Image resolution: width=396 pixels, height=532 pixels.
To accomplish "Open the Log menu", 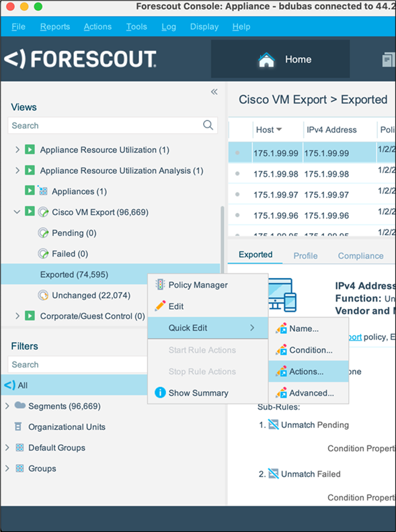I will (169, 26).
